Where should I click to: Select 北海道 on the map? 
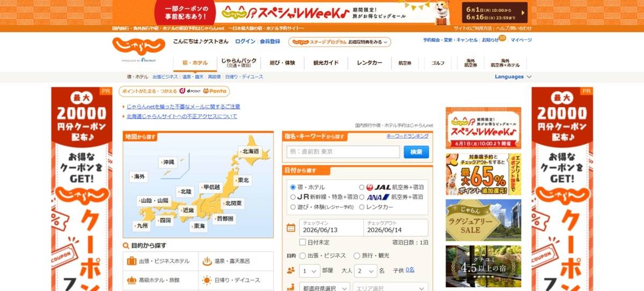click(250, 152)
